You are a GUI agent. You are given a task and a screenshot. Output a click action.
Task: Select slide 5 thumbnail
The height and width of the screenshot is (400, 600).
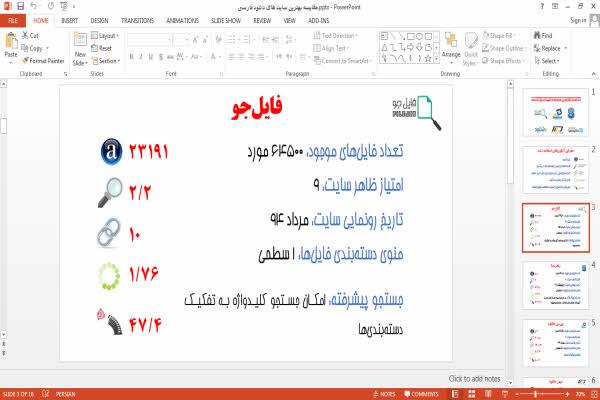pos(555,343)
